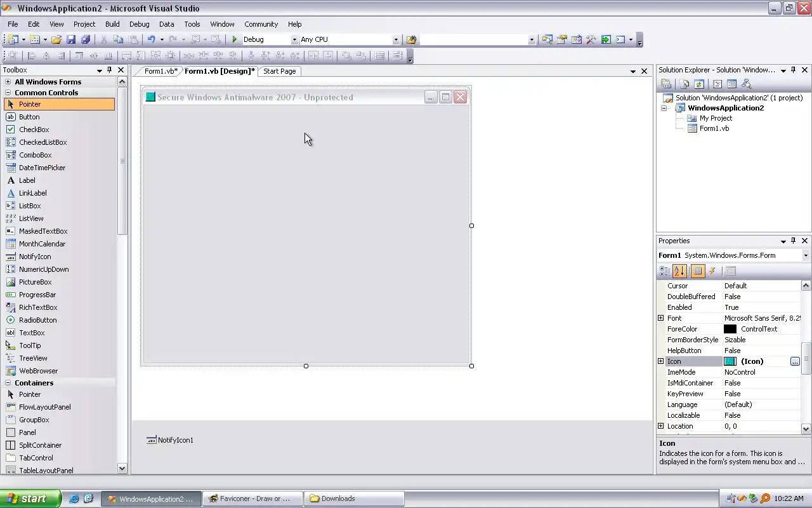This screenshot has width=812, height=508.
Task: Select My Project in Solution Explorer
Action: point(716,118)
